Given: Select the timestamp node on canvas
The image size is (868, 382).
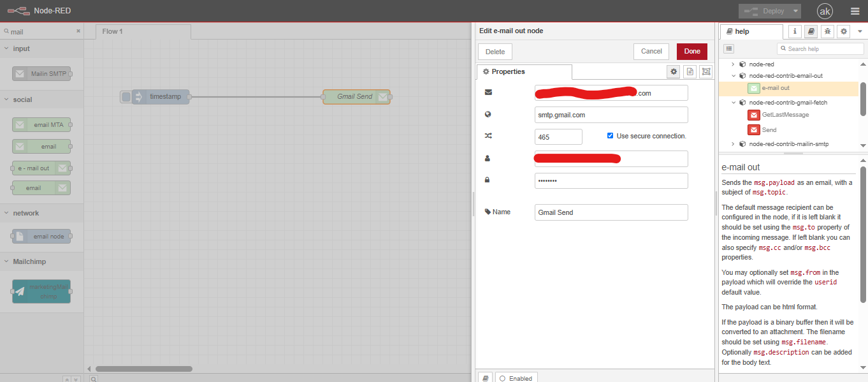Looking at the screenshot, I should (x=161, y=97).
